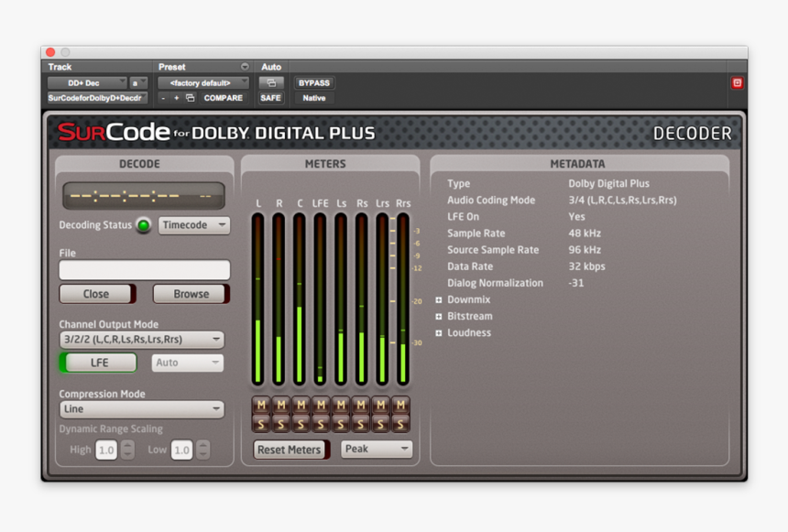The image size is (788, 532).
Task: Mute the C channel meter
Action: click(301, 405)
